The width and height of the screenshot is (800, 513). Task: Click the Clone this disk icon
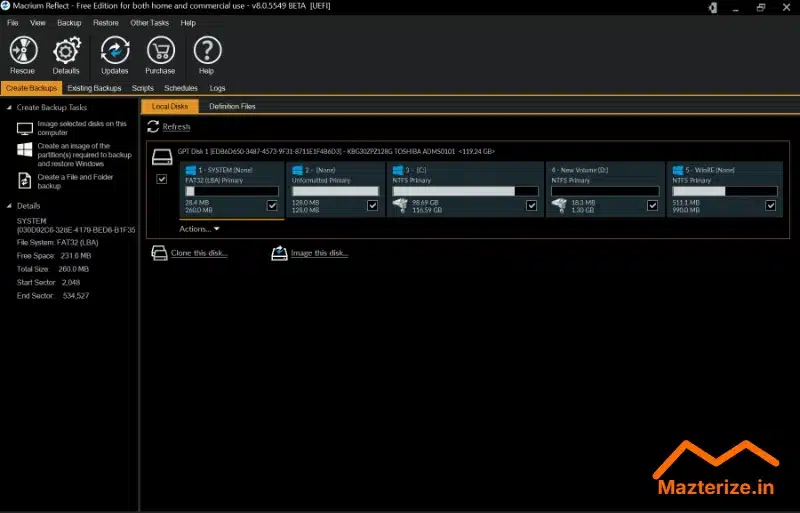tap(159, 253)
